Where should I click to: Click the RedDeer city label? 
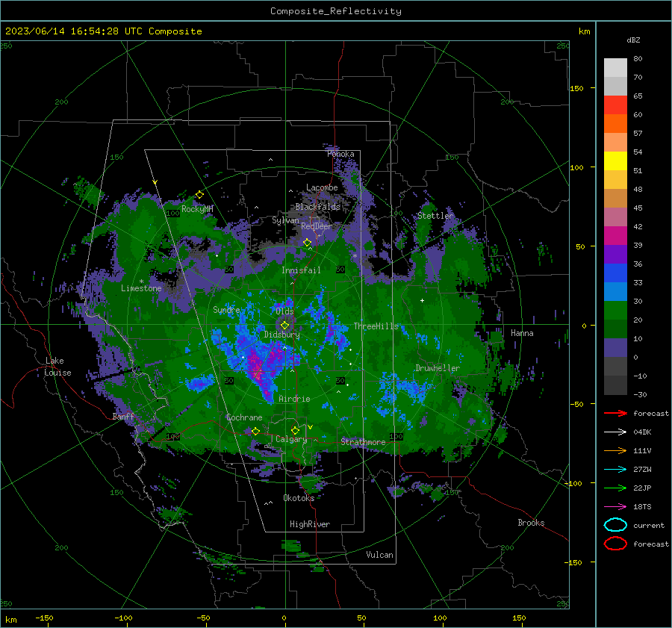click(317, 226)
